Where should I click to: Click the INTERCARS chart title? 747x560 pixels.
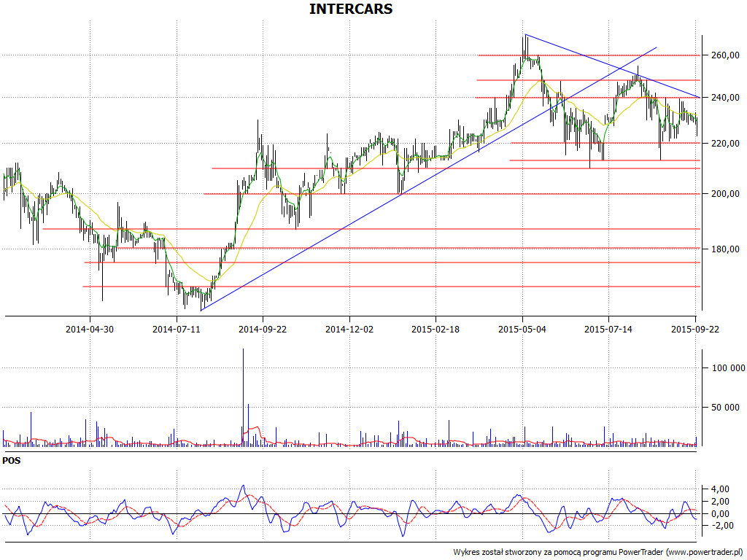[x=351, y=9]
